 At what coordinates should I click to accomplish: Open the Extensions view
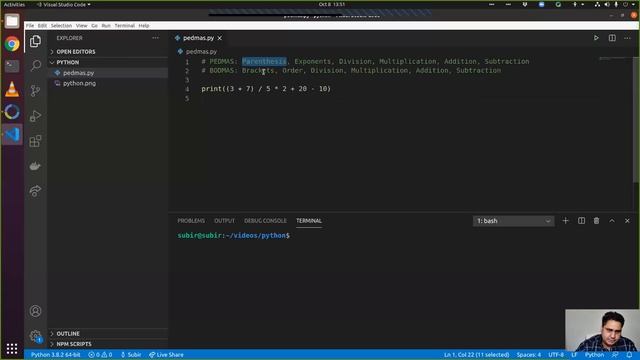click(x=36, y=141)
